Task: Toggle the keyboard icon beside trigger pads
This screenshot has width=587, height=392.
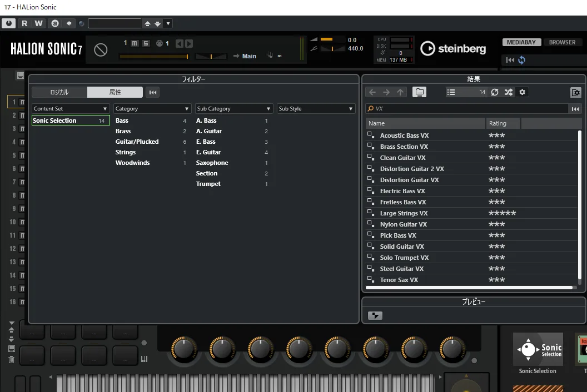Action: pyautogui.click(x=144, y=359)
